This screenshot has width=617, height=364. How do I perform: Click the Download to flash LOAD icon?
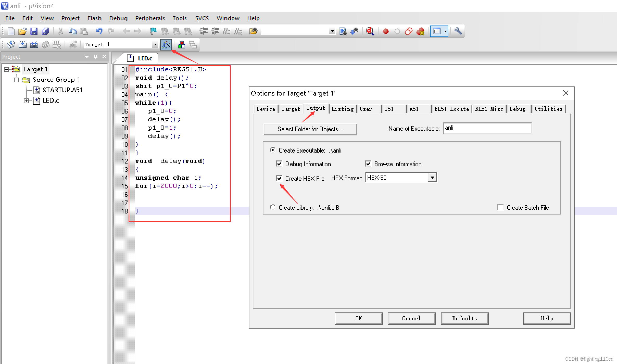pos(72,45)
